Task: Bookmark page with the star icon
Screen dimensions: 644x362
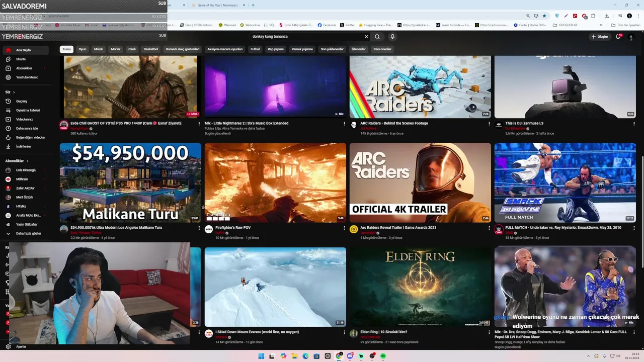Action: pyautogui.click(x=544, y=16)
